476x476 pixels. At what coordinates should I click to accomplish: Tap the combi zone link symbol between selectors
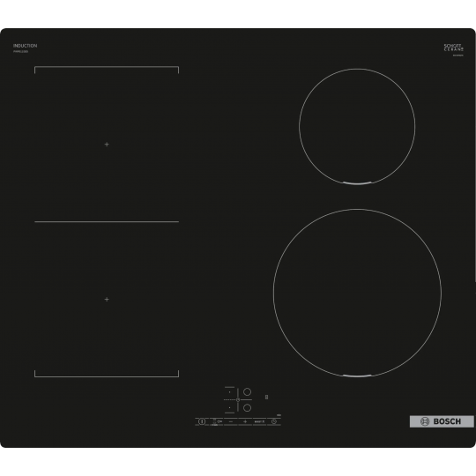[238, 400]
